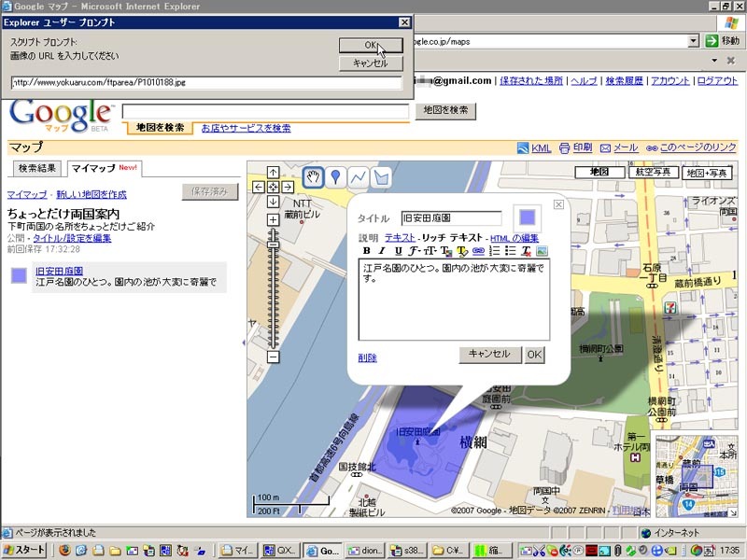
Task: Pan the map up with the arrow
Action: [273, 172]
